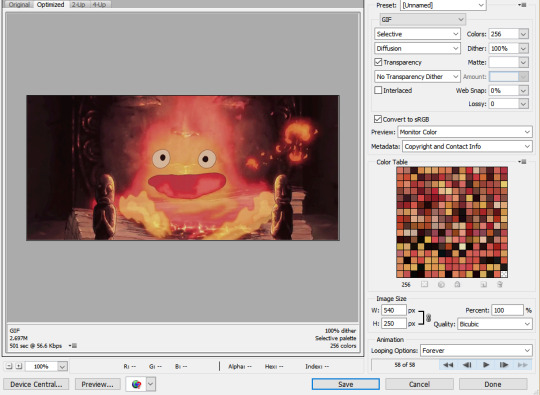Open the download speed menu icon near Kbps

click(73, 346)
